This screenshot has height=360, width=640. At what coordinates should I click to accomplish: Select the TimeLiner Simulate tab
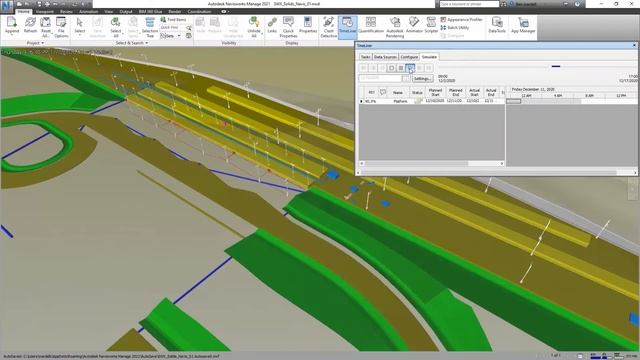(x=429, y=57)
